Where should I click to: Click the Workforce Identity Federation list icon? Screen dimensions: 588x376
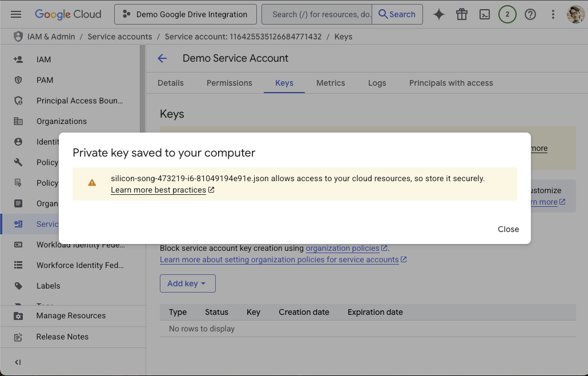click(x=18, y=265)
